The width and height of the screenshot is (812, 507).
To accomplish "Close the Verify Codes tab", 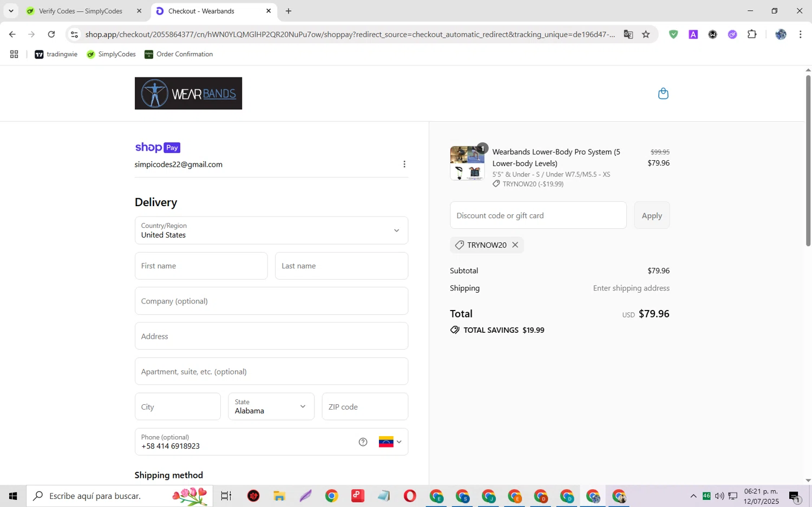I will coord(139,11).
